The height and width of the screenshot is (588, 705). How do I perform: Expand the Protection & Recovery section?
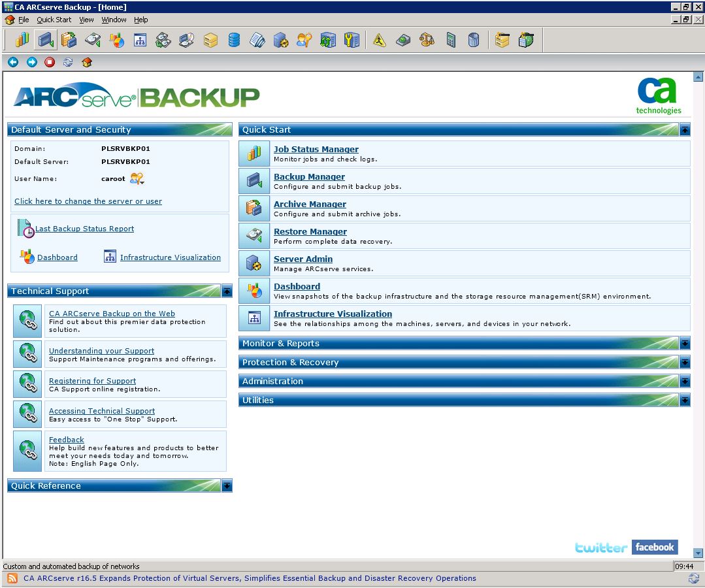pyautogui.click(x=685, y=362)
